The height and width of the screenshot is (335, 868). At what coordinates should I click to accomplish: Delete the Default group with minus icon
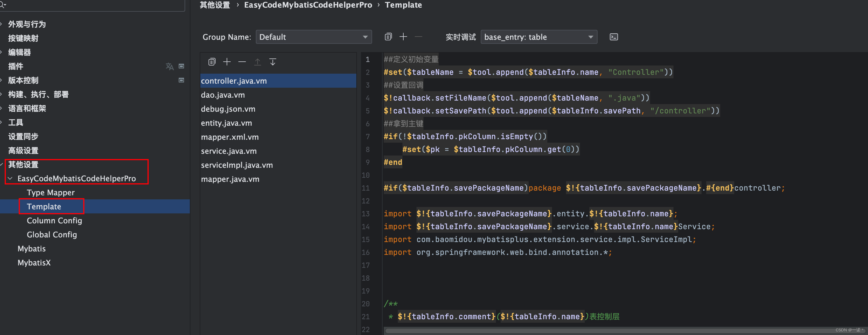pos(418,37)
